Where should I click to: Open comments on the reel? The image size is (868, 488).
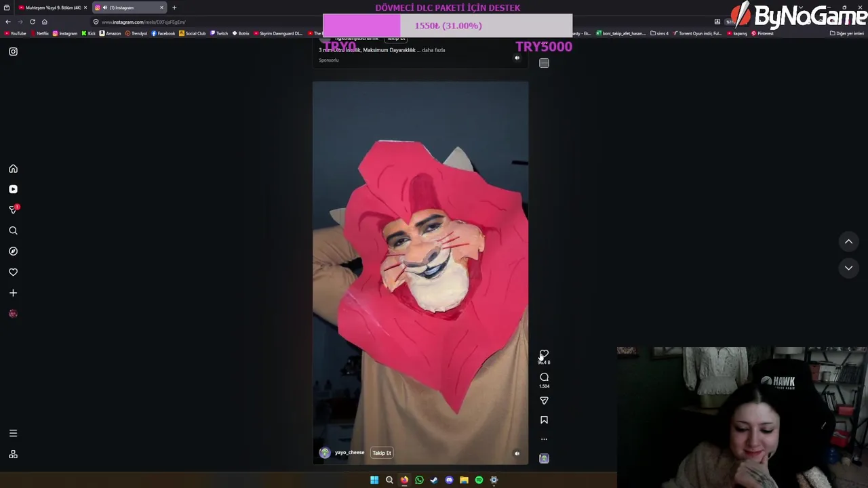click(x=544, y=377)
